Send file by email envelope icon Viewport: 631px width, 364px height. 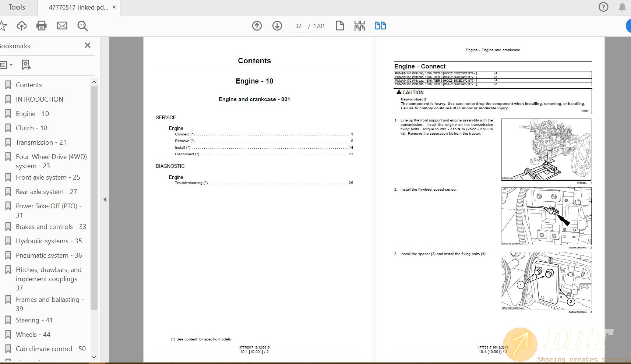click(62, 26)
